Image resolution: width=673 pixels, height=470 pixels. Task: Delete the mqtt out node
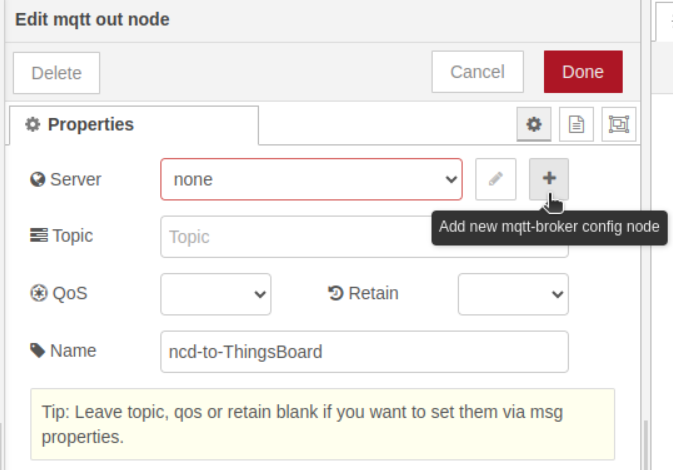tap(56, 73)
